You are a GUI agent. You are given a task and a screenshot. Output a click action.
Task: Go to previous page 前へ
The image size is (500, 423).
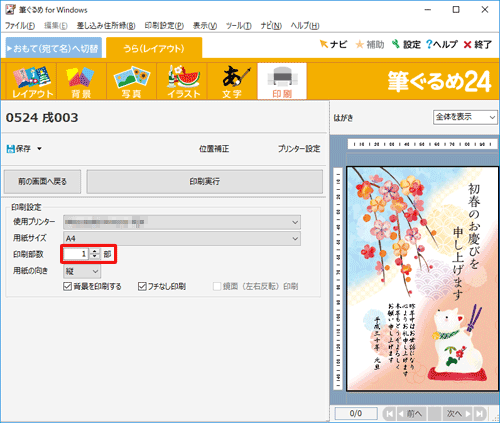click(x=411, y=414)
